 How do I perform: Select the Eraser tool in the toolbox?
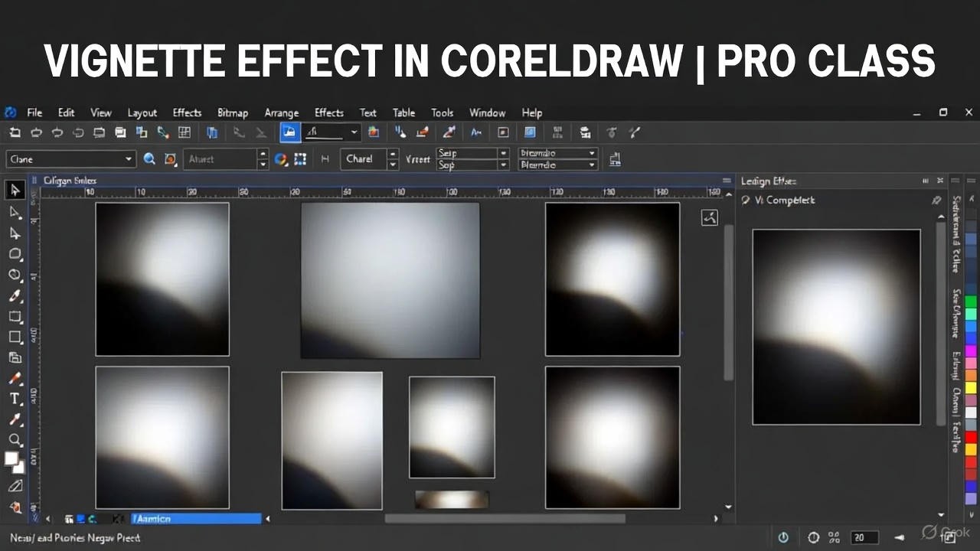click(15, 485)
